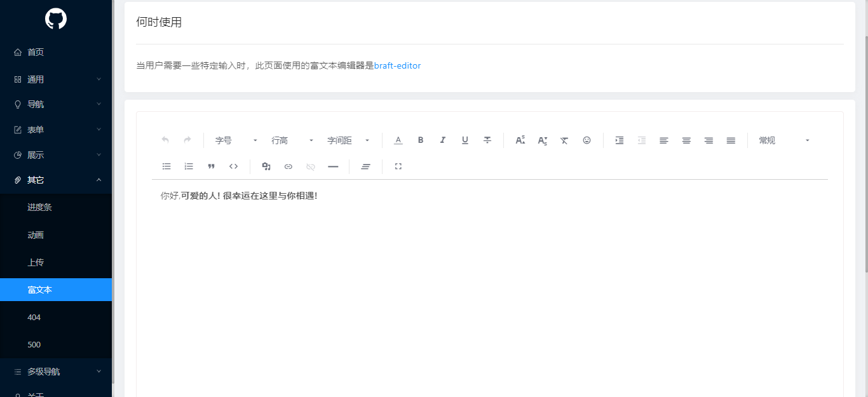Viewport: 868px width, 397px height.
Task: Select the 富文本 submenu item
Action: pyautogui.click(x=56, y=290)
